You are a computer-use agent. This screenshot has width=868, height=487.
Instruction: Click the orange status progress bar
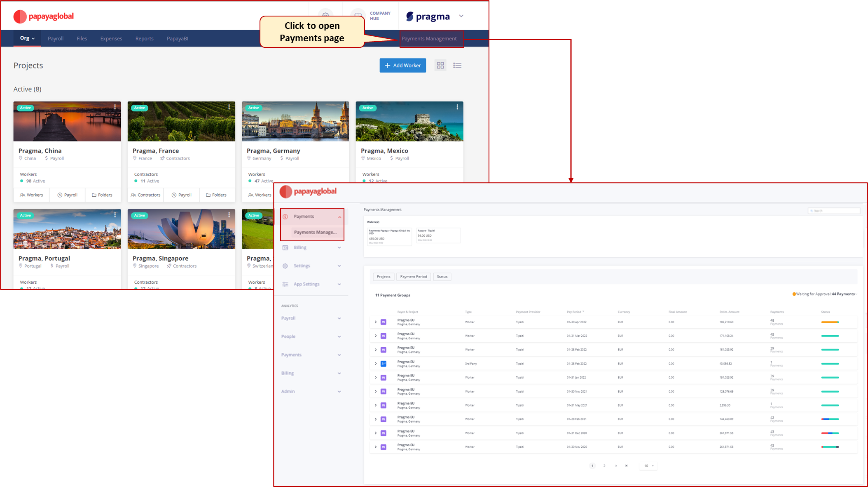[830, 322]
